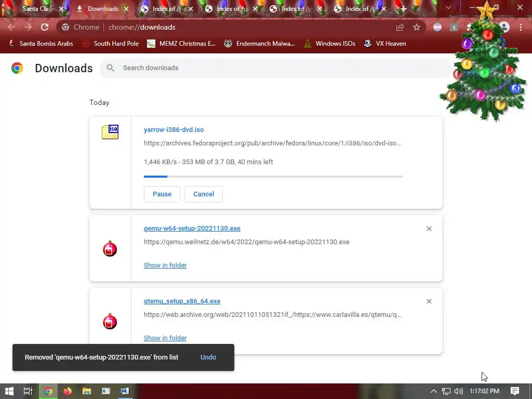The height and width of the screenshot is (399, 532).
Task: Click the Chrome logo beside Downloads heading
Action: click(17, 68)
